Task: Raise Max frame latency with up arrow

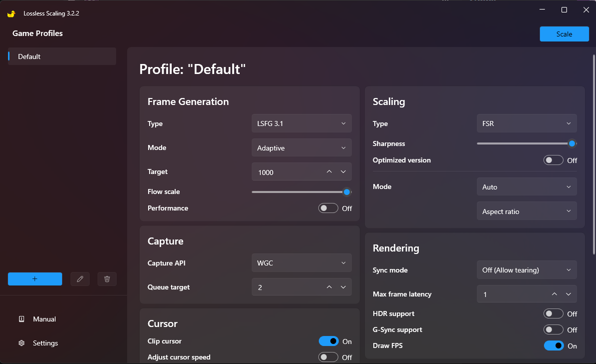Action: (x=554, y=294)
